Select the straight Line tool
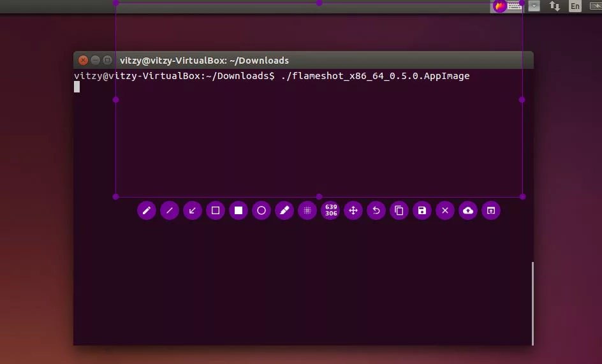The height and width of the screenshot is (364, 602). click(170, 210)
